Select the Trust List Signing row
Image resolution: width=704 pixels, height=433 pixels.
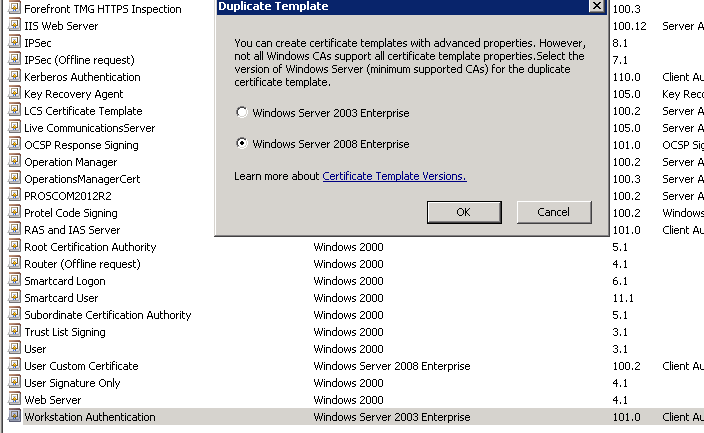(x=64, y=332)
